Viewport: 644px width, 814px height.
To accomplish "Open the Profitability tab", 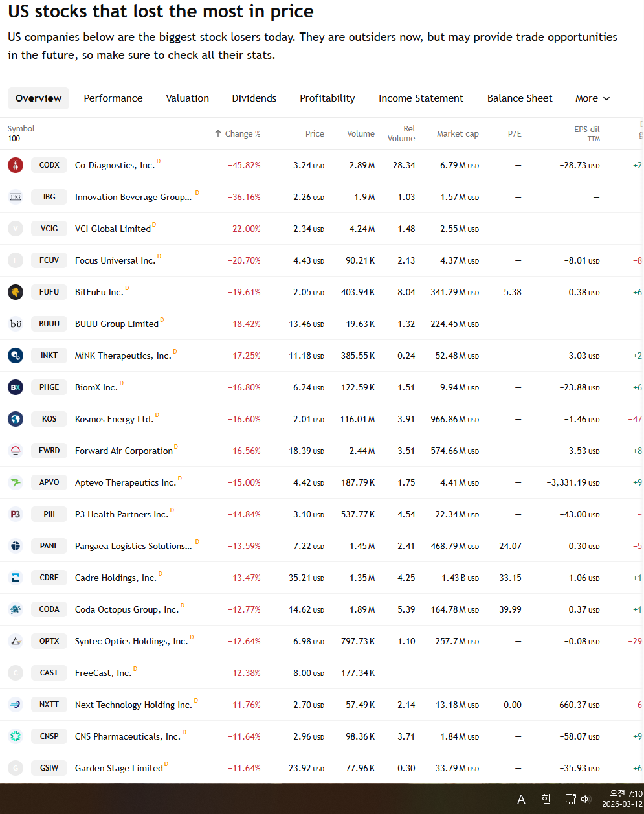I will coord(328,98).
